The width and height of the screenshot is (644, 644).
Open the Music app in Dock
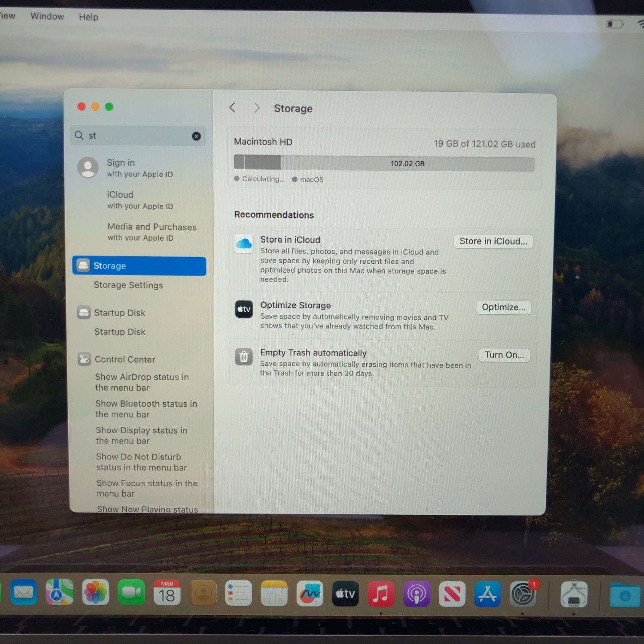click(381, 594)
